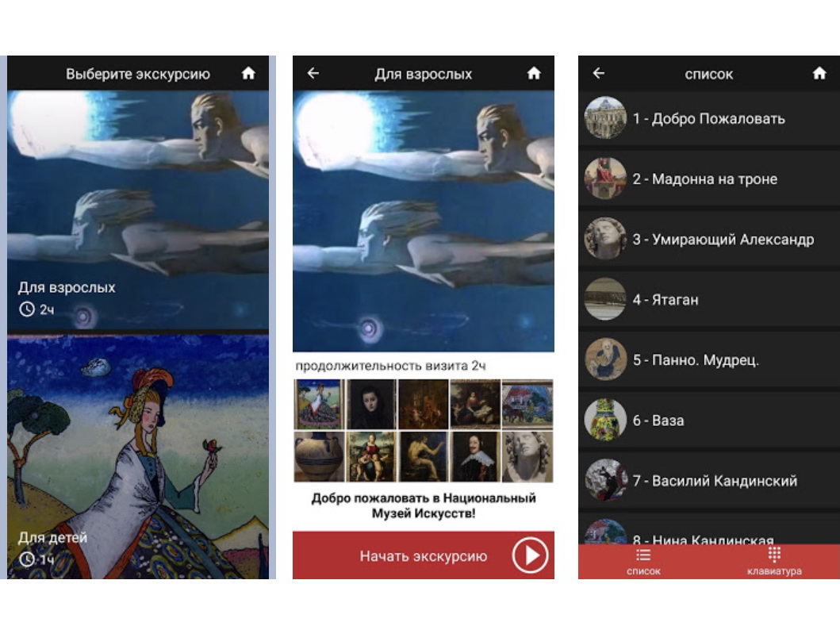This screenshot has height=630, width=840.
Task: Tap round thumbnail for Мадонна на троне
Action: [605, 179]
